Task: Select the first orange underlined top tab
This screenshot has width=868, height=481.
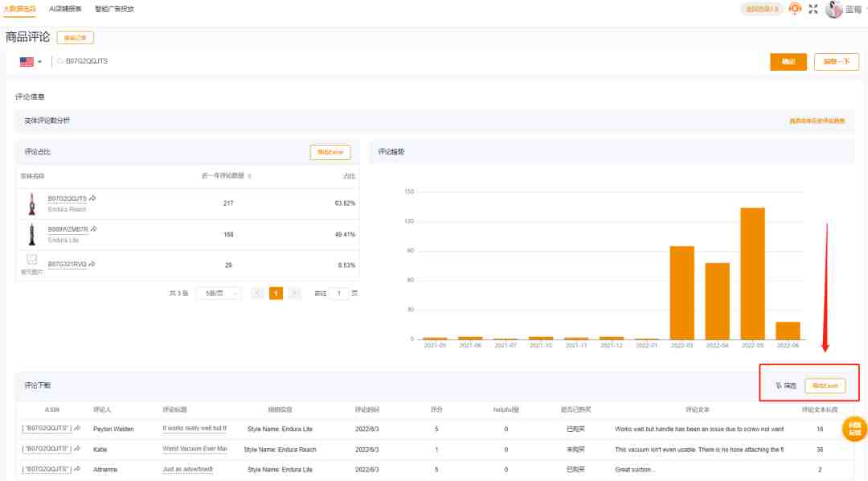Action: pos(20,9)
